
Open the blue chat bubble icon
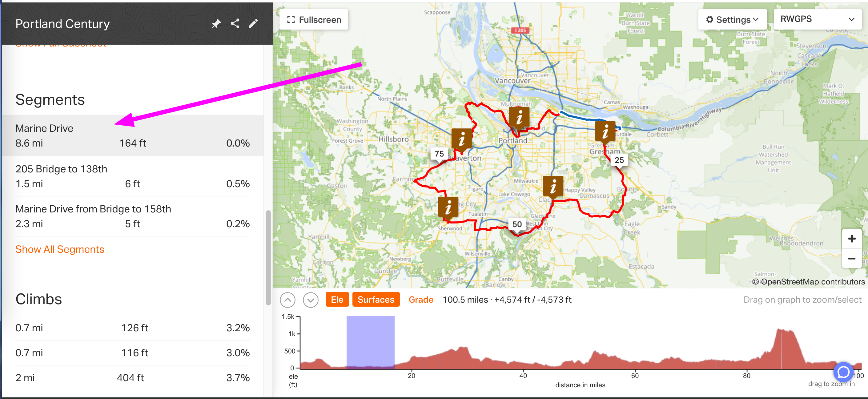click(x=843, y=372)
